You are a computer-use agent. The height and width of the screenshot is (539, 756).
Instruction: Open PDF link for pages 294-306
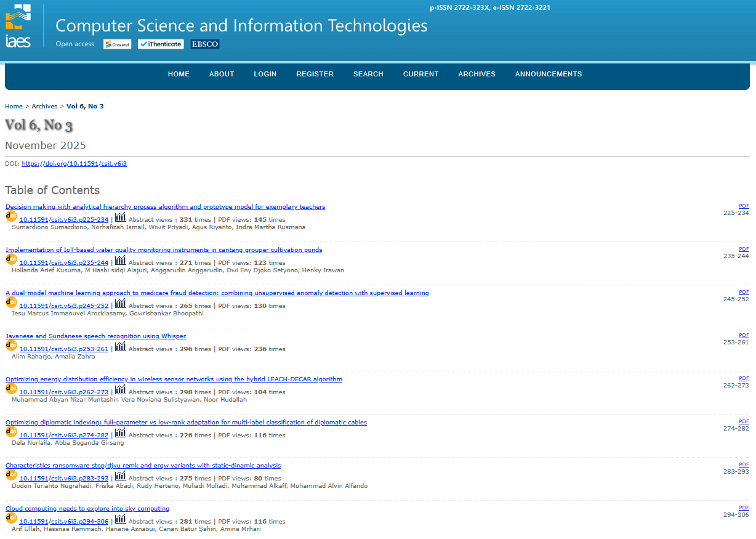(x=744, y=508)
